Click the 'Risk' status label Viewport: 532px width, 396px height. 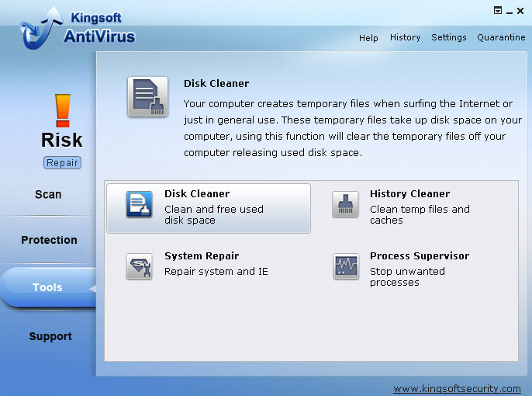click(x=62, y=140)
